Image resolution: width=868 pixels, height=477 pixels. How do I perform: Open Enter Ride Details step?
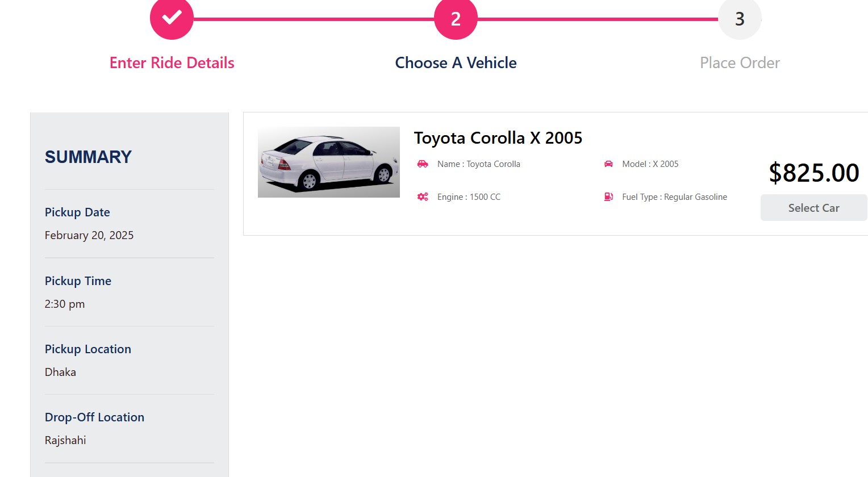pos(172,62)
